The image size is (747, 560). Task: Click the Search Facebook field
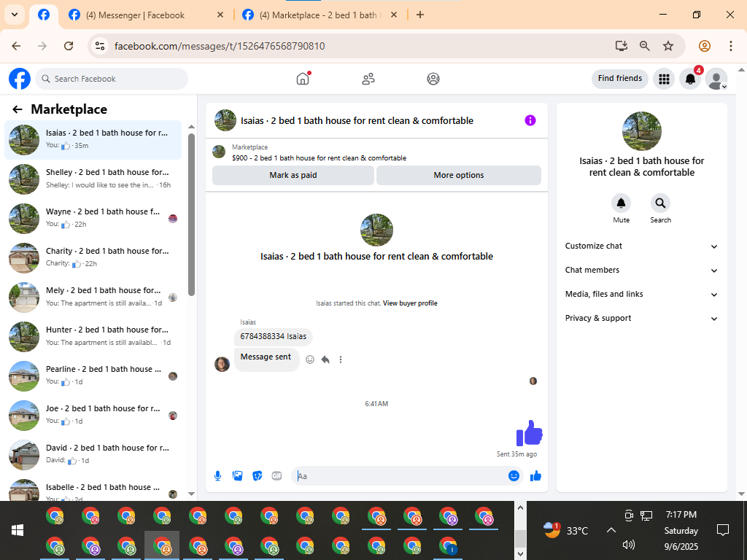tap(112, 79)
